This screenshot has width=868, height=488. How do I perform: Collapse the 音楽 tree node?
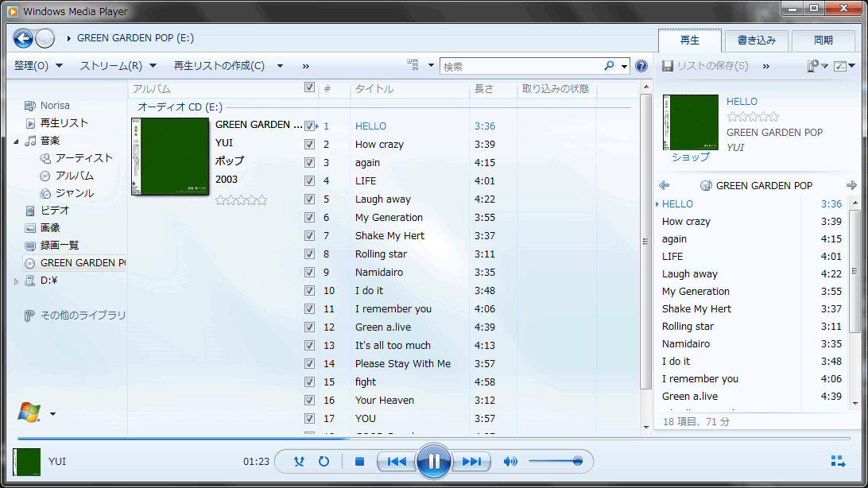click(16, 141)
